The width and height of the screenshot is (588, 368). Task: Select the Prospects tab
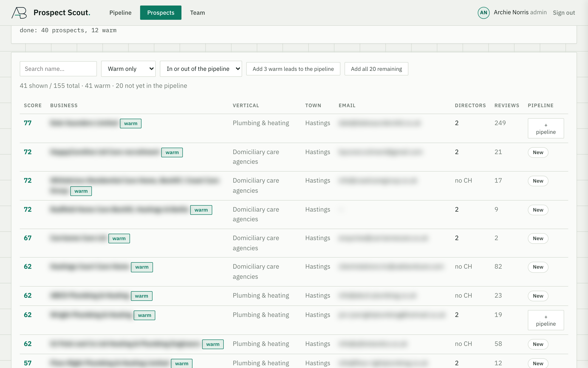pos(161,13)
